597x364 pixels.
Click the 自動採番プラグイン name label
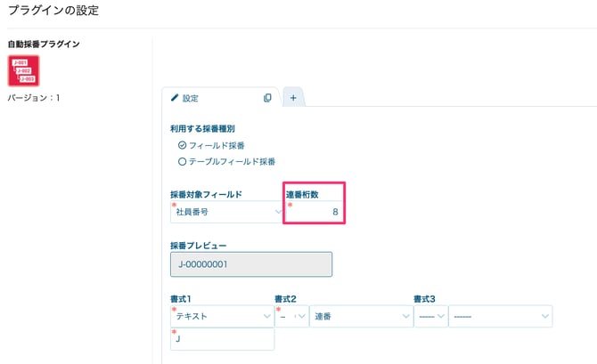pyautogui.click(x=44, y=44)
